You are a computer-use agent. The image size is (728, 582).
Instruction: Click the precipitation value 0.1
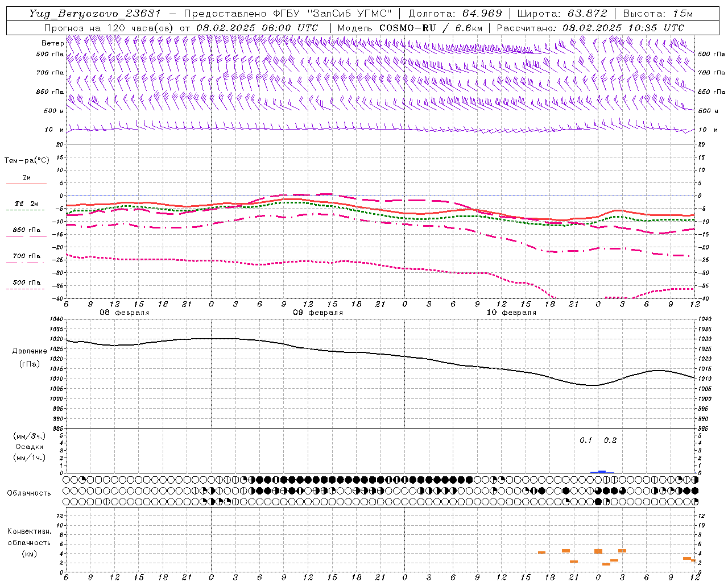click(586, 440)
